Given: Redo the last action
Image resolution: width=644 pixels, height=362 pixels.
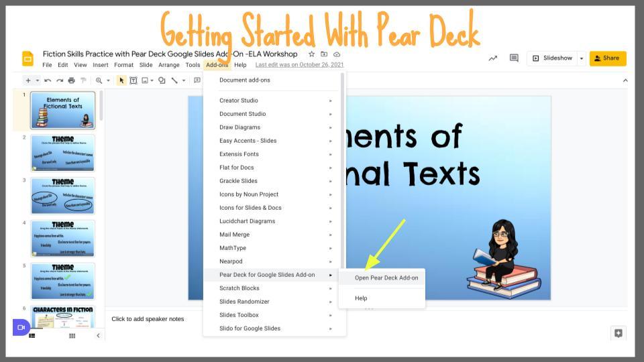Looking at the screenshot, I should (60, 80).
